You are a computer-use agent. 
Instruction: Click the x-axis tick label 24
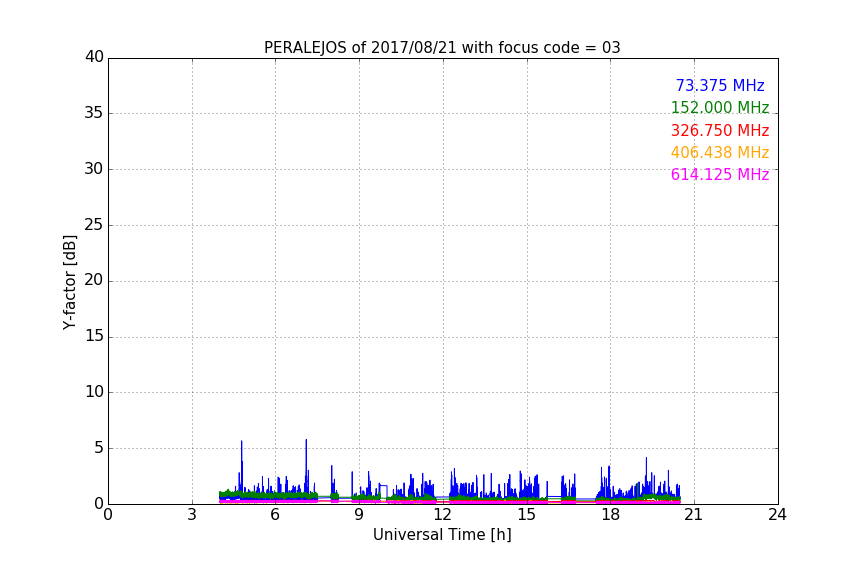click(x=777, y=515)
